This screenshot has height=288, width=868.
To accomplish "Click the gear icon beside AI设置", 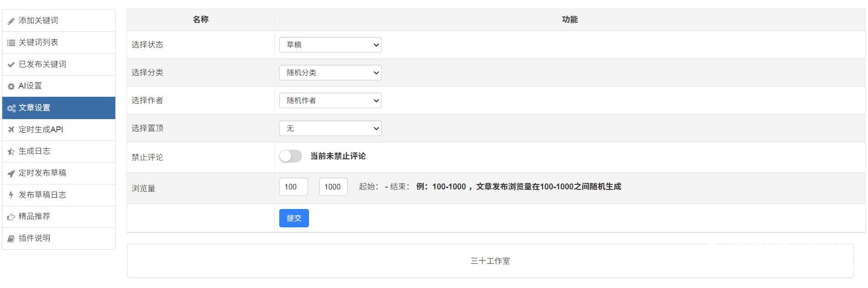I will [11, 86].
